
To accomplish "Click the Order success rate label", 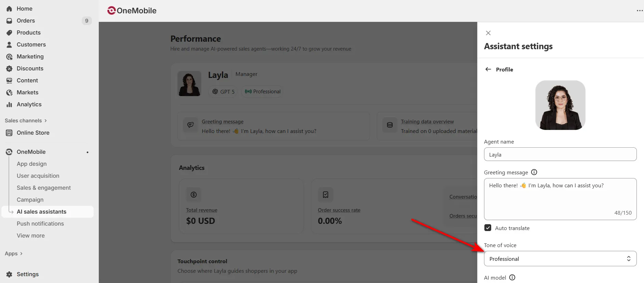I will (339, 210).
